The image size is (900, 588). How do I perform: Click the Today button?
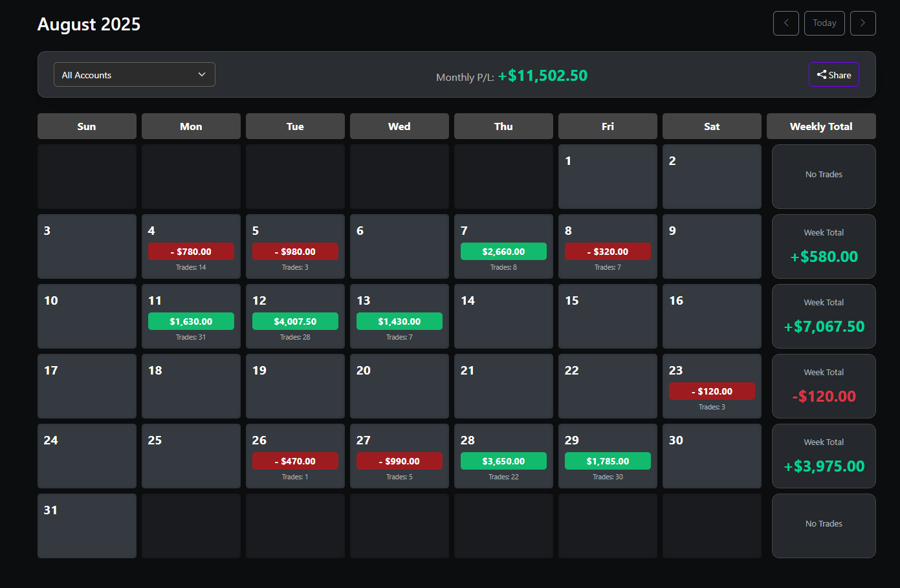[x=824, y=23]
